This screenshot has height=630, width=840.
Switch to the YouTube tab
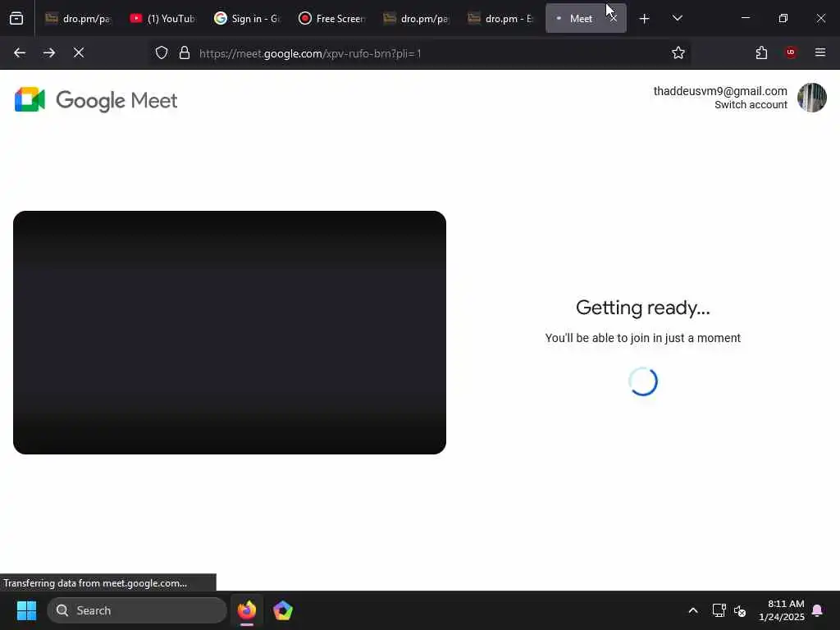pos(163,19)
